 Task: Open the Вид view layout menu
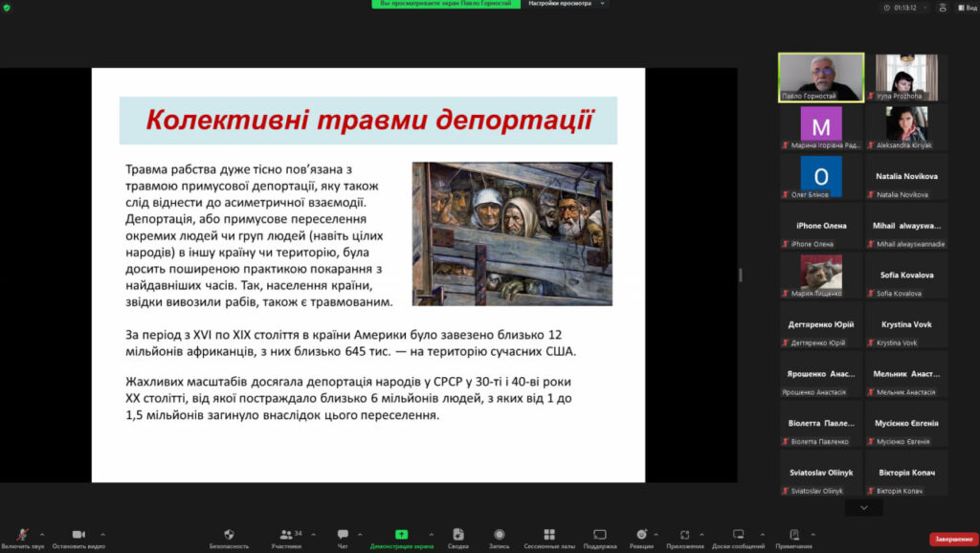pyautogui.click(x=965, y=7)
